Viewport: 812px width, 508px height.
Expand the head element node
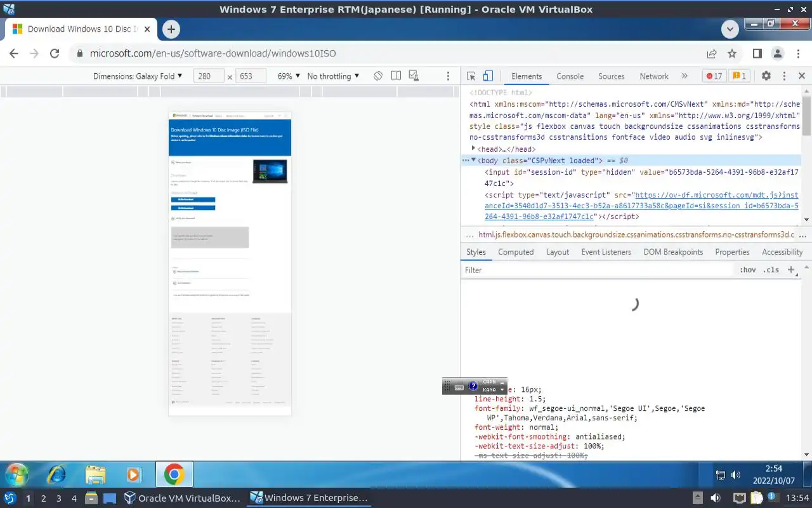point(473,149)
